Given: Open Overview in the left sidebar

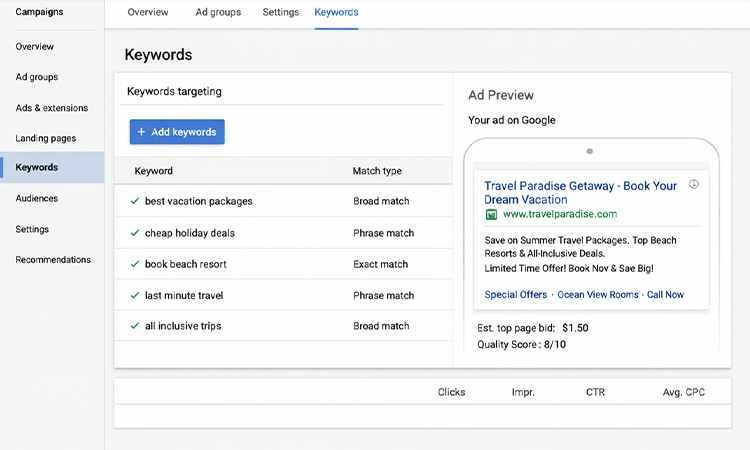Looking at the screenshot, I should point(34,46).
